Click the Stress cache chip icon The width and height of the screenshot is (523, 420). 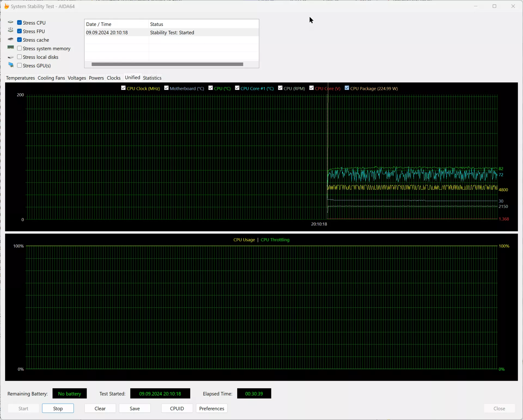[x=11, y=39]
